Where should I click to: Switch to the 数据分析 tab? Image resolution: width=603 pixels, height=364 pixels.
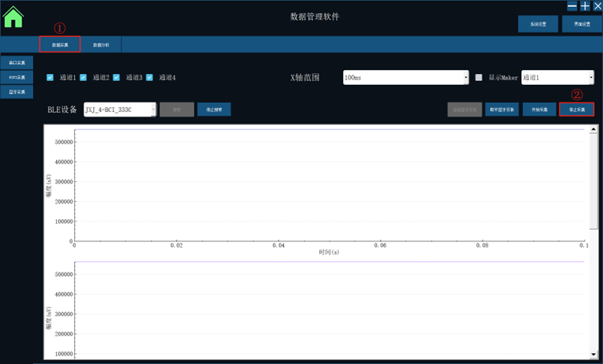[101, 45]
